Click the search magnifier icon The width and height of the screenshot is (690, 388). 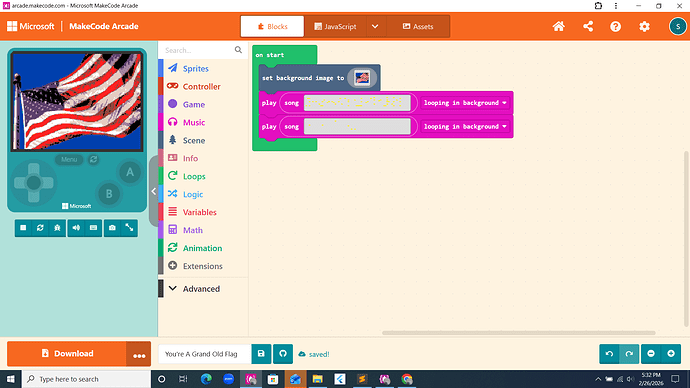point(239,50)
